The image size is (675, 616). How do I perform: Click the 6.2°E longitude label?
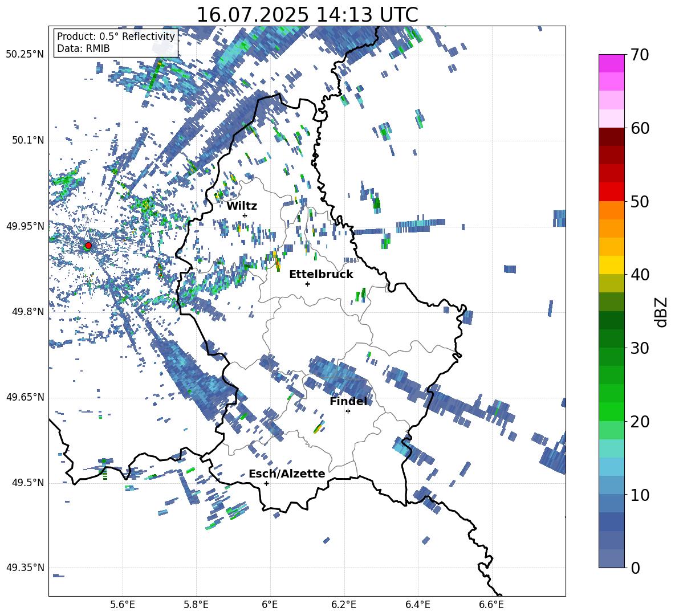click(x=344, y=605)
